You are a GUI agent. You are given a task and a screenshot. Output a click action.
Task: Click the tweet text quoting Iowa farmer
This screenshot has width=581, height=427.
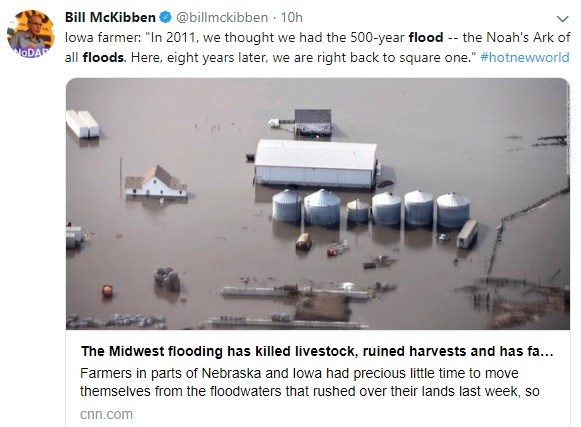click(x=317, y=47)
